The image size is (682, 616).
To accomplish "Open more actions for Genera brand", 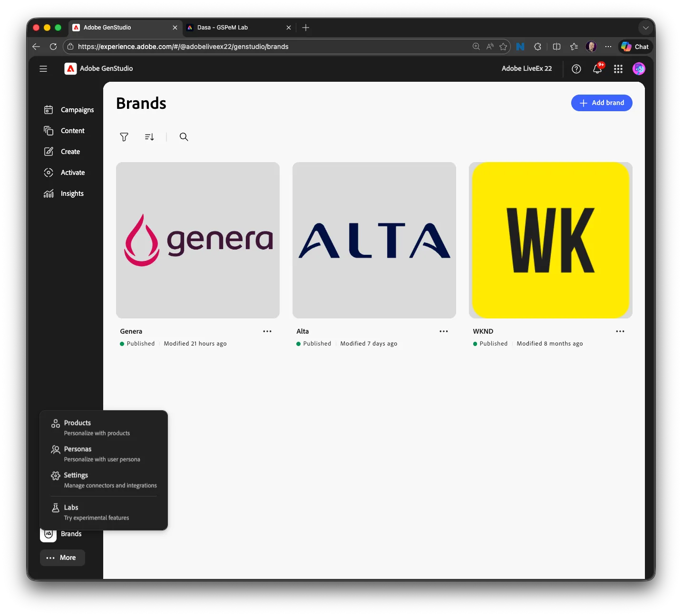I will click(267, 331).
